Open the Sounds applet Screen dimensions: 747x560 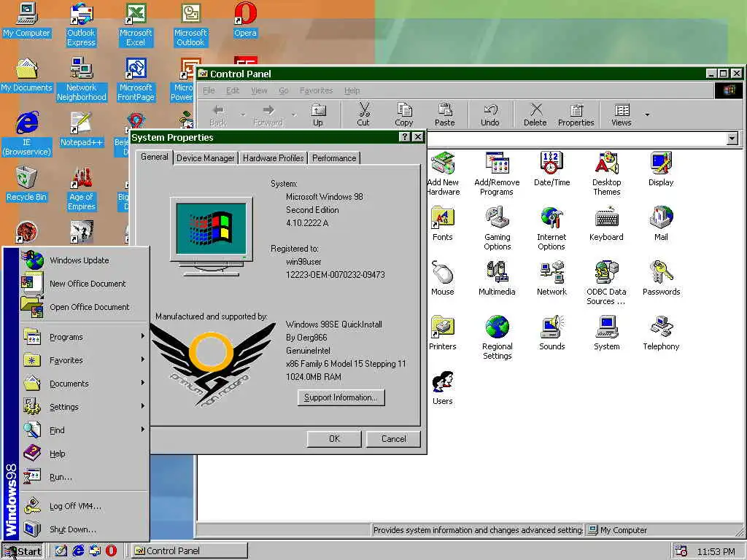pyautogui.click(x=551, y=333)
